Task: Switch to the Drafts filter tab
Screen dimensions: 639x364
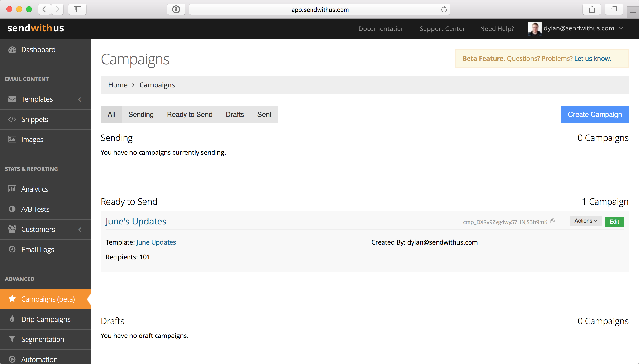Action: [x=235, y=114]
